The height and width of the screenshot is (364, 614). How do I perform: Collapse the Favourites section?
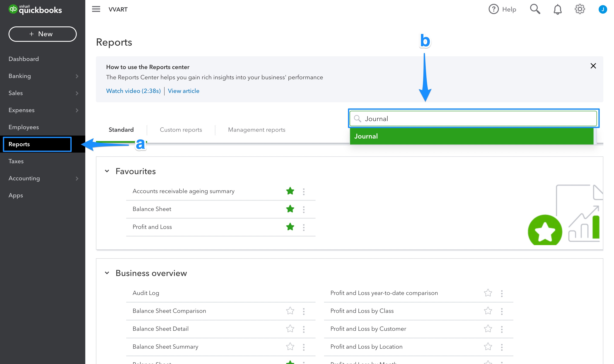pos(107,171)
